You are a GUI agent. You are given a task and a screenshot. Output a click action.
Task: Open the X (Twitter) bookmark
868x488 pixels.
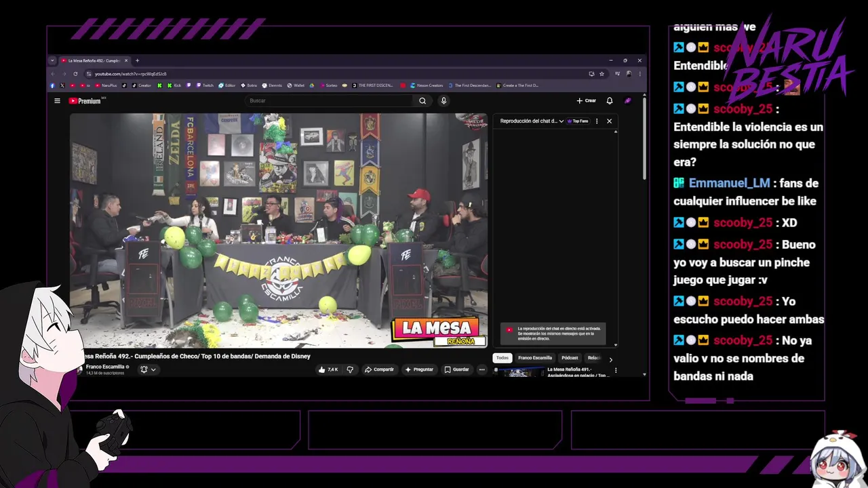(62, 85)
